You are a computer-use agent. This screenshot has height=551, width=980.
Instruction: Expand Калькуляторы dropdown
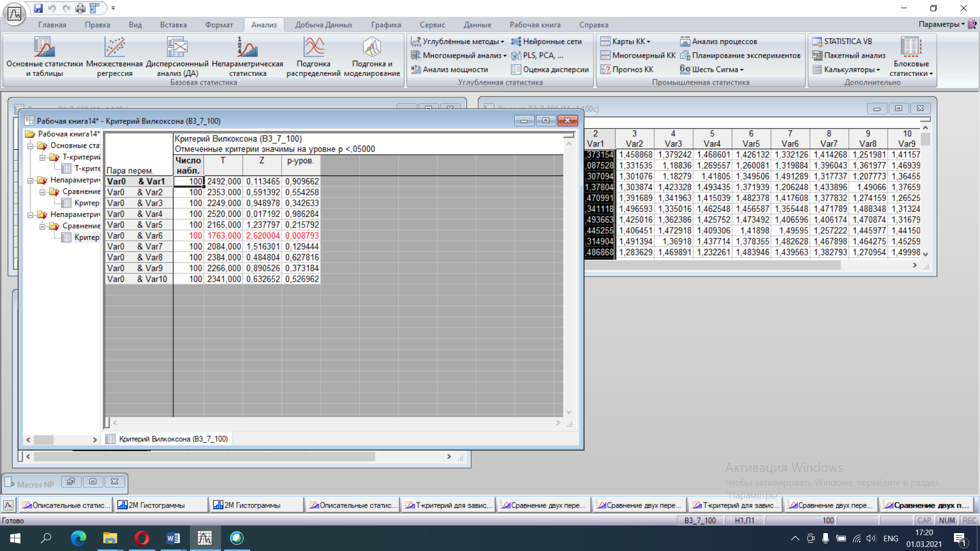pyautogui.click(x=846, y=69)
